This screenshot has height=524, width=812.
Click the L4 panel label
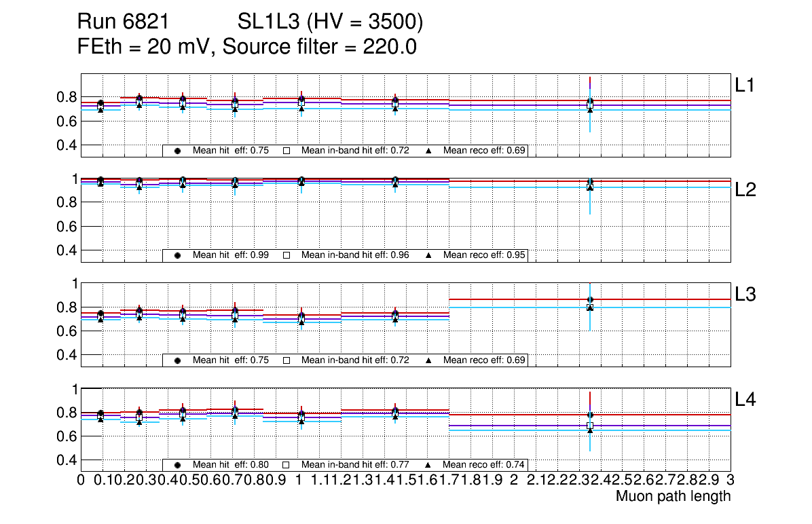(745, 399)
